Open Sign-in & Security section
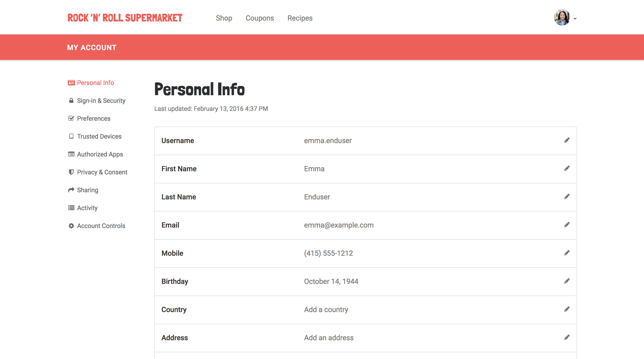644x359 pixels. click(x=101, y=101)
